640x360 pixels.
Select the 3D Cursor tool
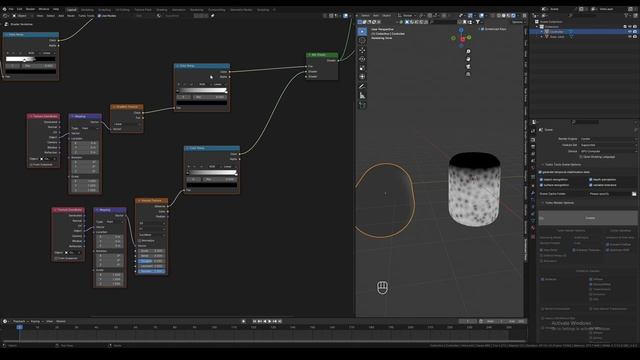[x=362, y=40]
